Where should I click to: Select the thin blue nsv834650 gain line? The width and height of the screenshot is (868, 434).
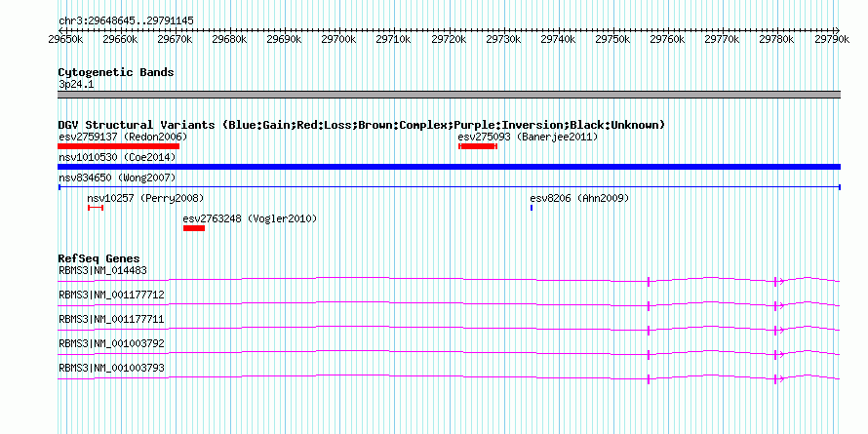tap(449, 187)
